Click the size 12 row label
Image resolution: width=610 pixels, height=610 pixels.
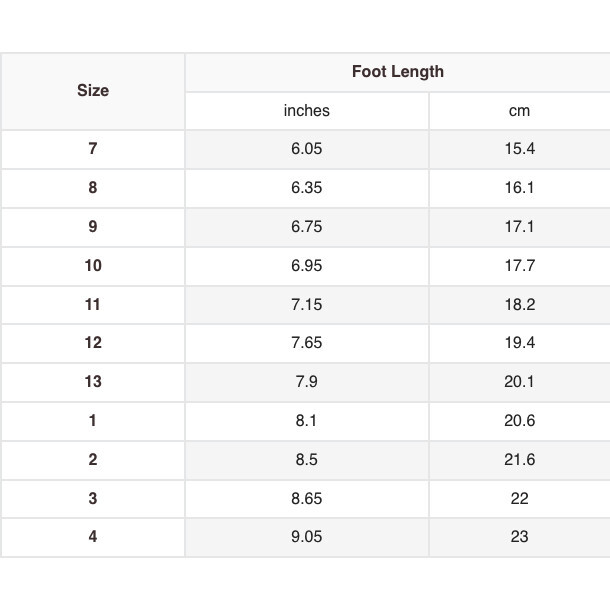click(93, 343)
